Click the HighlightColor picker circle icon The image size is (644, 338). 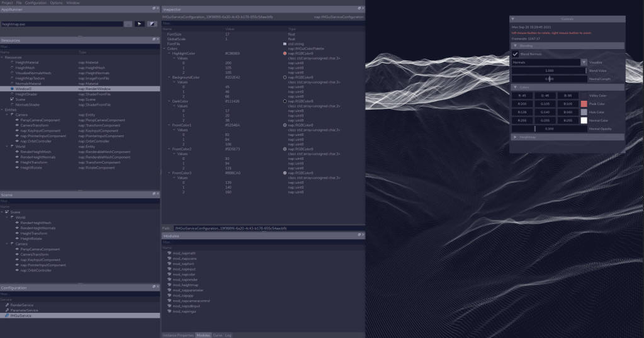(285, 54)
